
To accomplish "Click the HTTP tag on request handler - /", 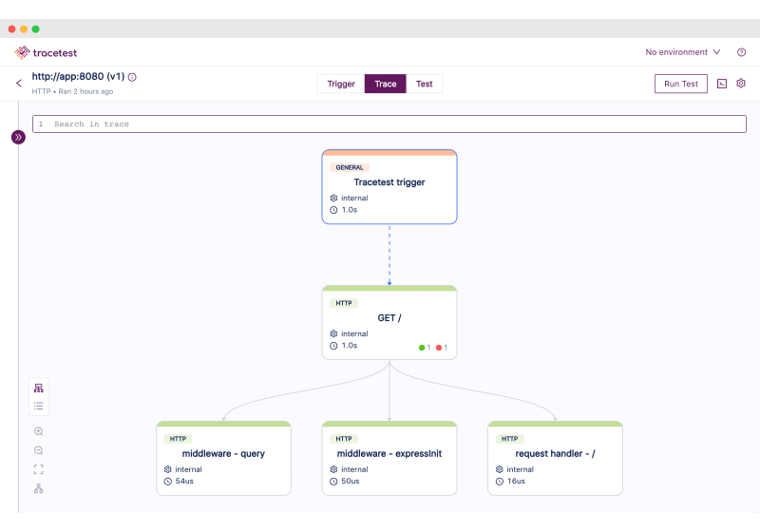I will [509, 439].
